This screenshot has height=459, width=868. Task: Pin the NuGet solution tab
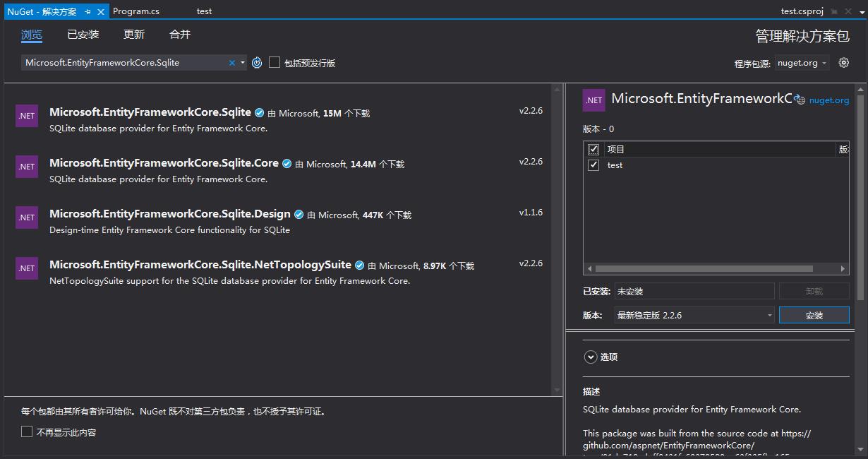(x=88, y=11)
